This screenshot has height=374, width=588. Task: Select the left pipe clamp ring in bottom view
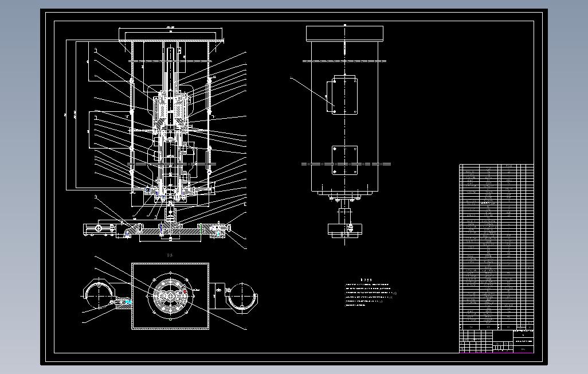[98, 294]
